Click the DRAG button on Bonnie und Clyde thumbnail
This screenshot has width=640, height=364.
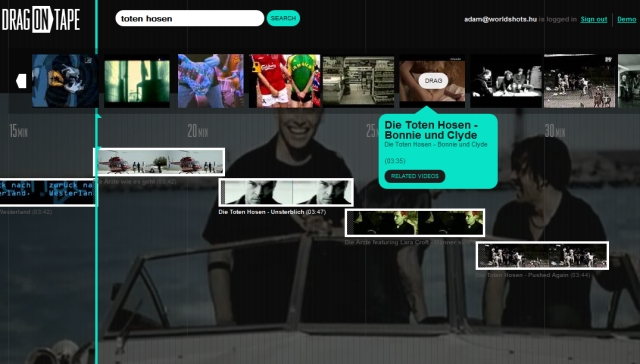(x=433, y=80)
